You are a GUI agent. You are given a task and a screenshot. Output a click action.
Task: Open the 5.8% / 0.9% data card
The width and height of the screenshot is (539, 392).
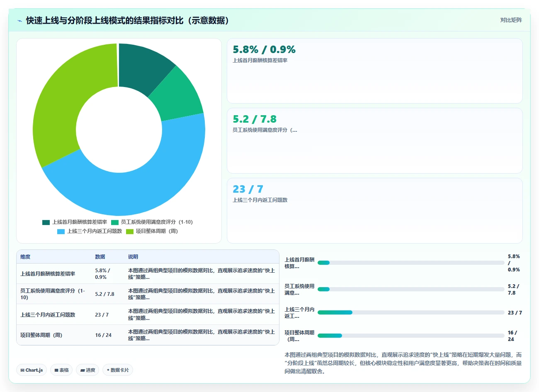tap(375, 71)
